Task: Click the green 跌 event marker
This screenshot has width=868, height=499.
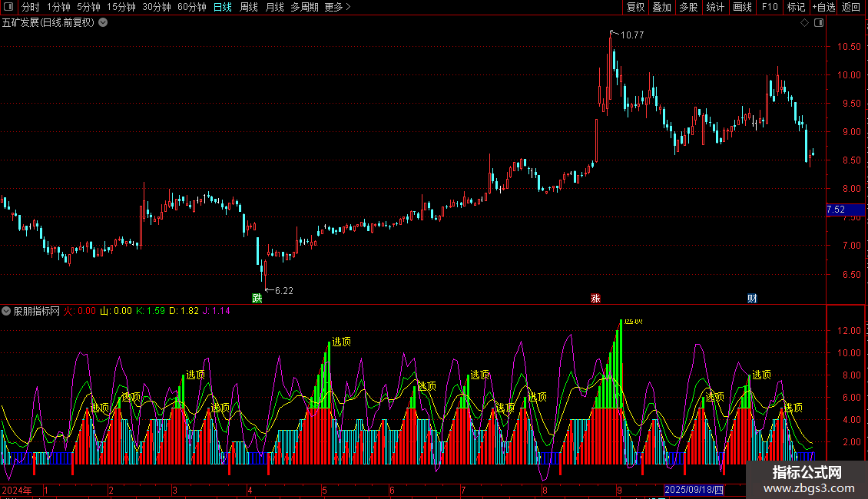Action: pyautogui.click(x=257, y=298)
